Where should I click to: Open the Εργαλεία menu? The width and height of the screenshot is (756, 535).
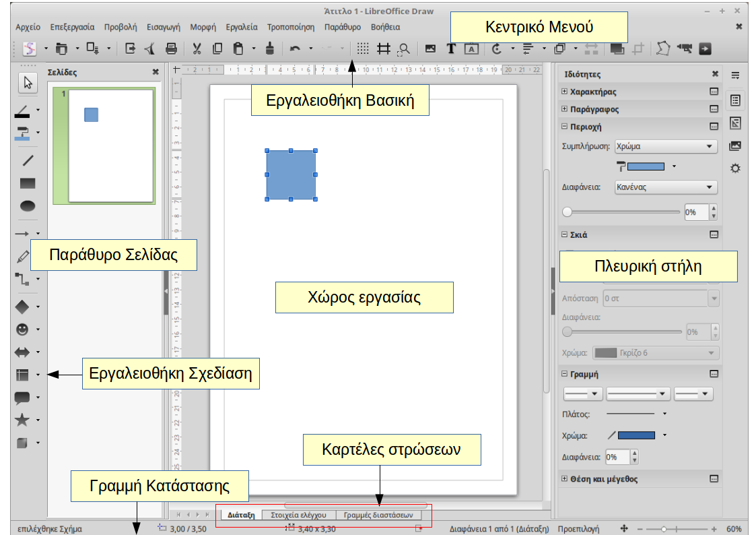[242, 27]
